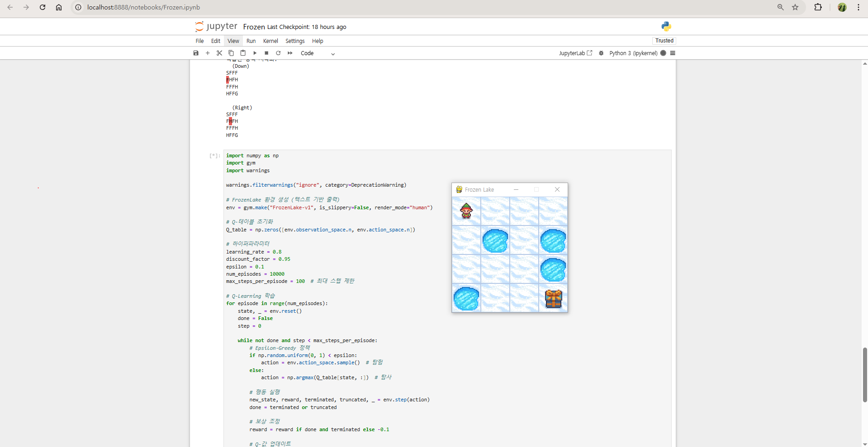Open the zoom magnifier in the address bar

pos(780,7)
